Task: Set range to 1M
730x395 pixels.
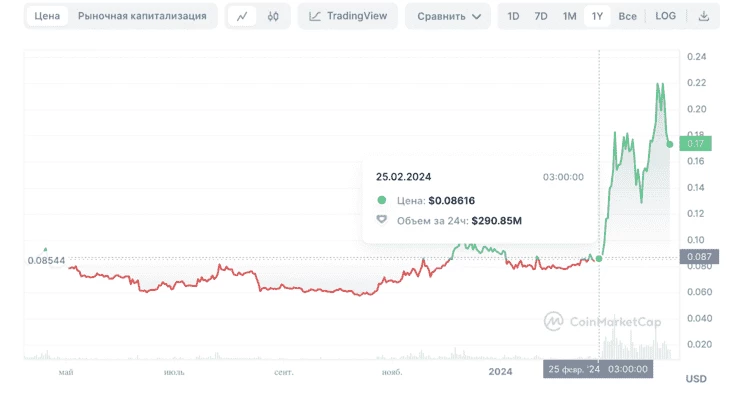Action: point(569,16)
